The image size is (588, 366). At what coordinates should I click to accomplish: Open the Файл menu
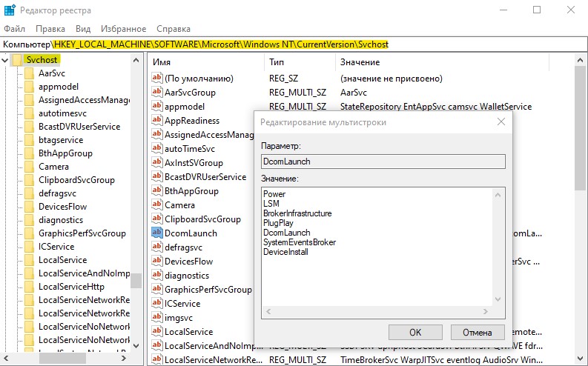(14, 29)
